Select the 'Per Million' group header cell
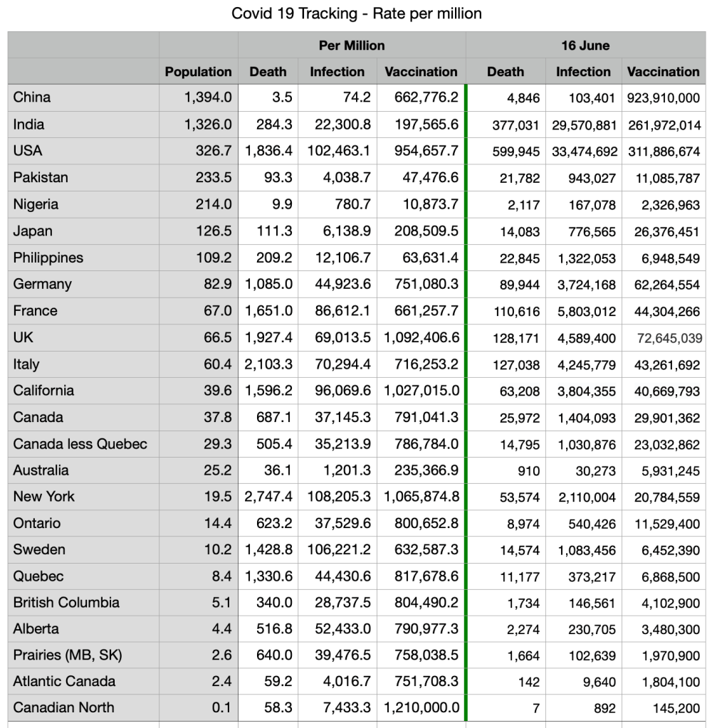 tap(352, 46)
